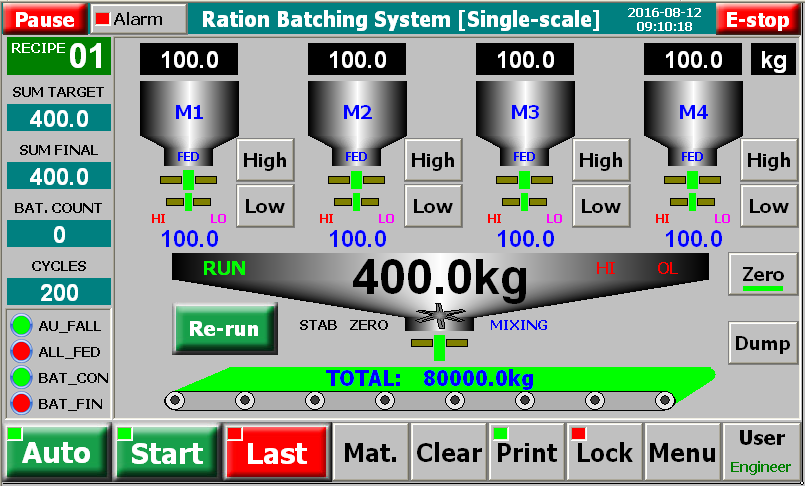Click the kg unit box
The width and height of the screenshot is (805, 486).
point(773,60)
